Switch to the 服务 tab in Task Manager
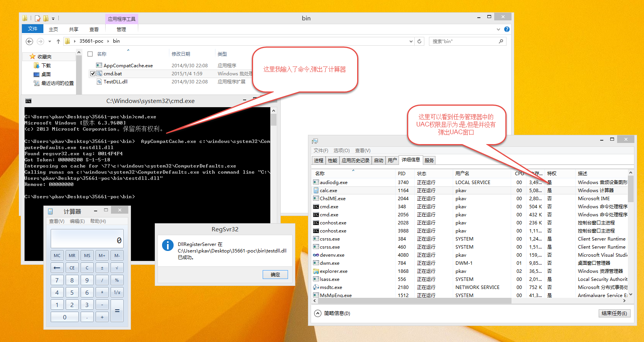Image resolution: width=644 pixels, height=342 pixels. 429,160
